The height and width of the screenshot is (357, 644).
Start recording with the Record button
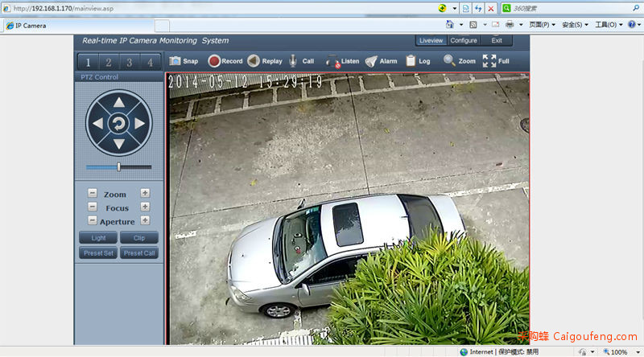click(x=225, y=61)
